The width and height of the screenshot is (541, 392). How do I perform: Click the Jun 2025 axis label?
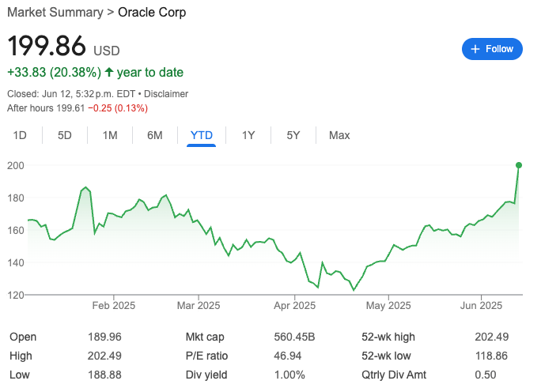[x=482, y=306]
